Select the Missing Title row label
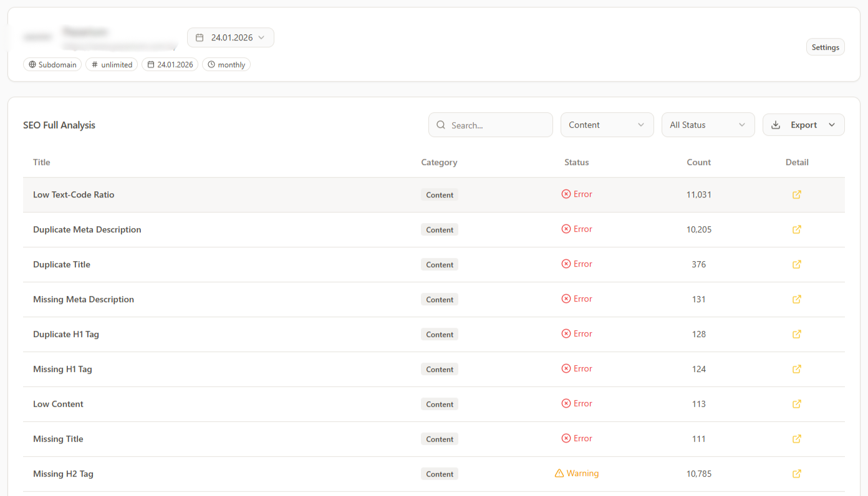The width and height of the screenshot is (868, 496). coord(58,439)
